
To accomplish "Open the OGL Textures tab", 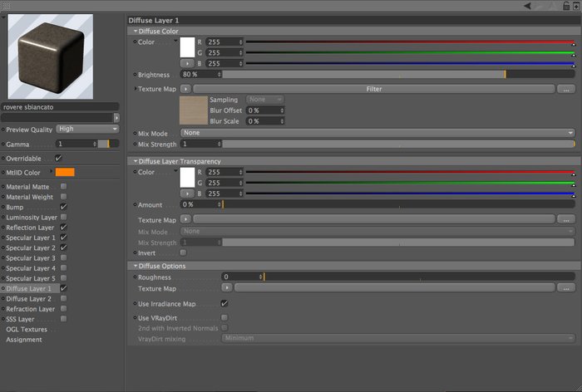I will pyautogui.click(x=27, y=330).
